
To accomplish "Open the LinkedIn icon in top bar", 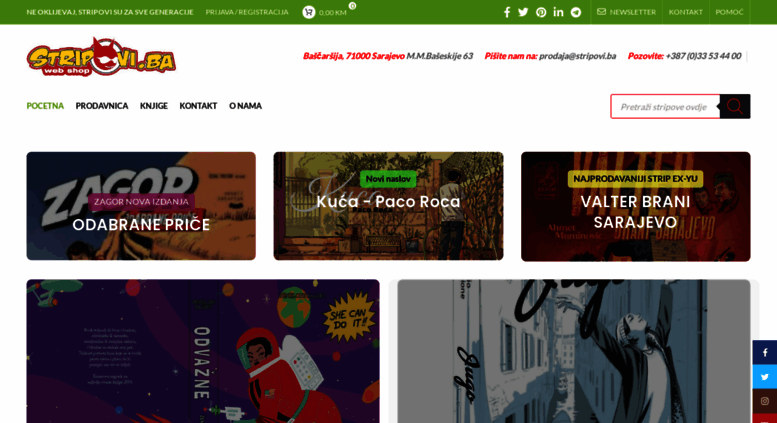I will 558,12.
